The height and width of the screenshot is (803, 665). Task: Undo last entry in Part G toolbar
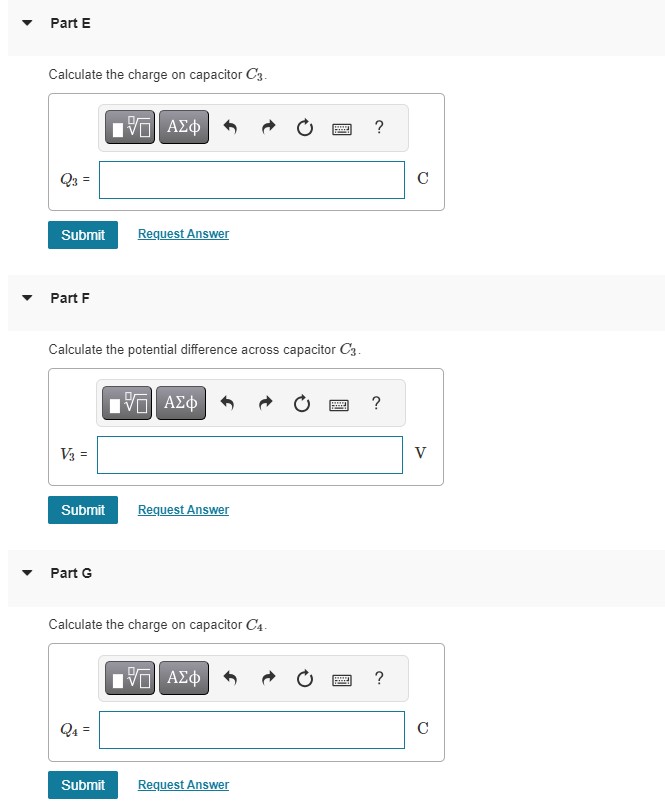(230, 678)
